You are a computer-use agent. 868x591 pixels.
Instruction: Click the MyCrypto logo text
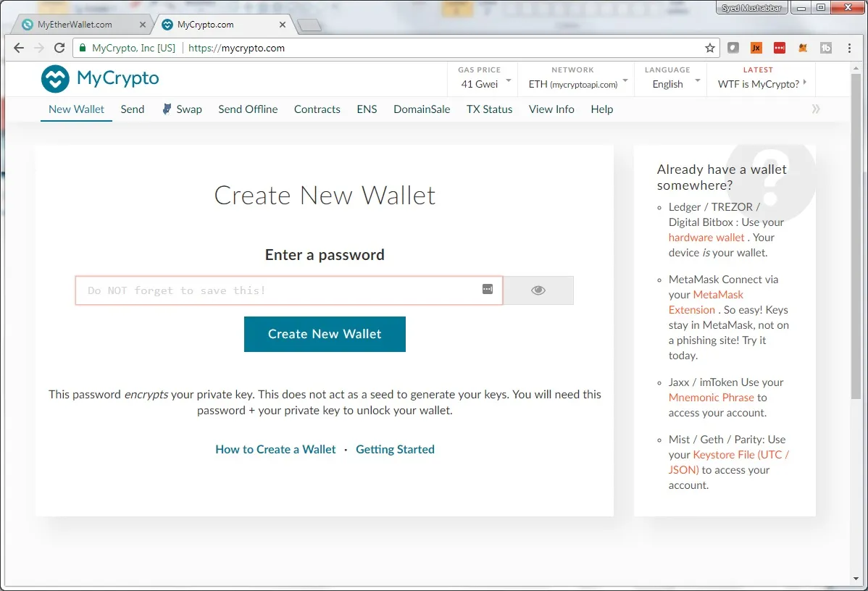(118, 78)
